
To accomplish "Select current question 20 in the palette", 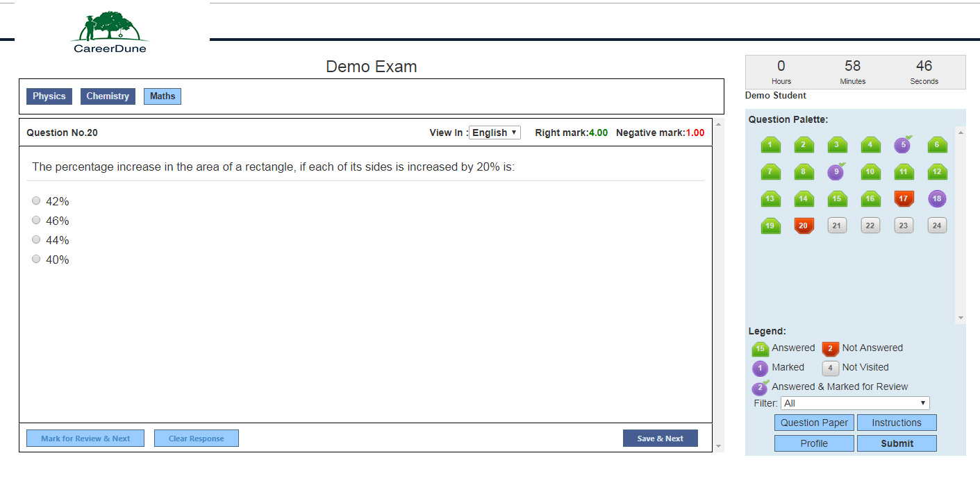I will [x=804, y=226].
